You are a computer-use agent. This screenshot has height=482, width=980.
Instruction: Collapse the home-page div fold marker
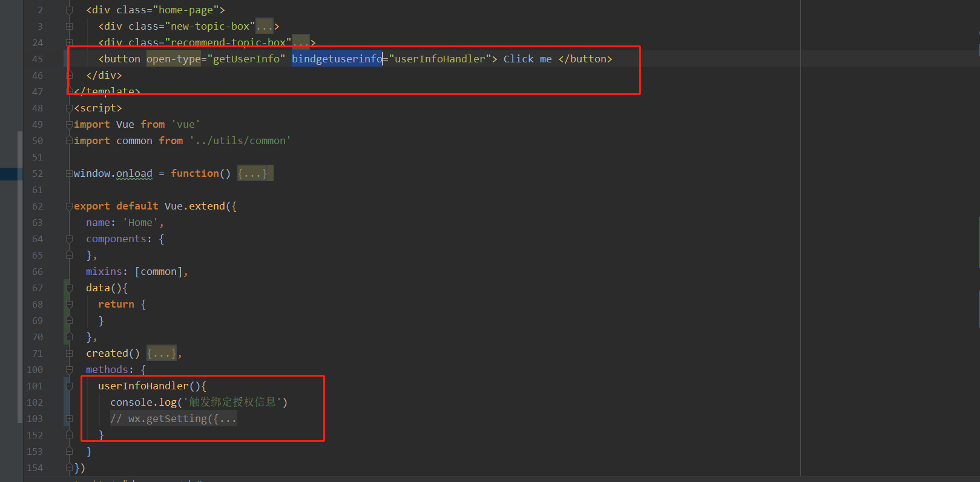[x=69, y=10]
